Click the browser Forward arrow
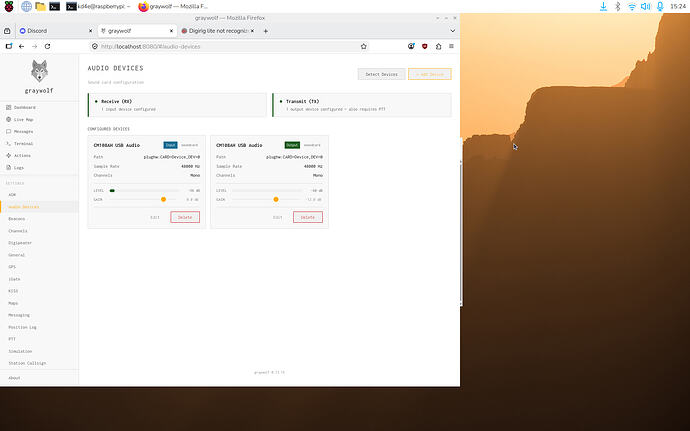 34,46
